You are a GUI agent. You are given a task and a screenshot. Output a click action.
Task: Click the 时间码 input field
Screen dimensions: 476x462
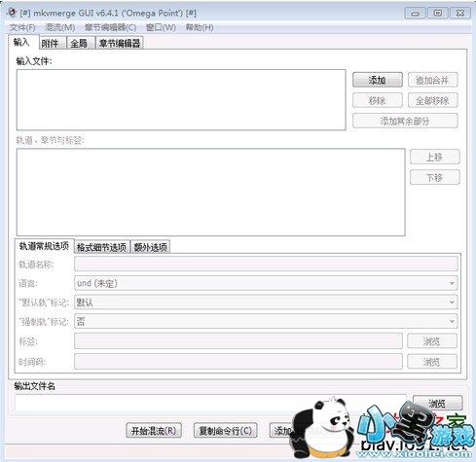tap(238, 362)
